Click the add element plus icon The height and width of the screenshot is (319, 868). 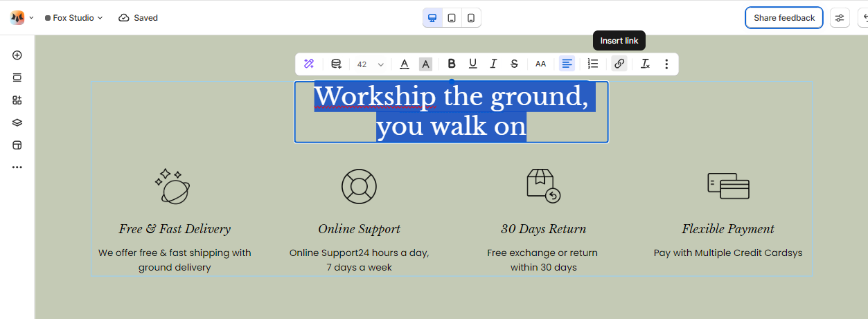(x=17, y=55)
